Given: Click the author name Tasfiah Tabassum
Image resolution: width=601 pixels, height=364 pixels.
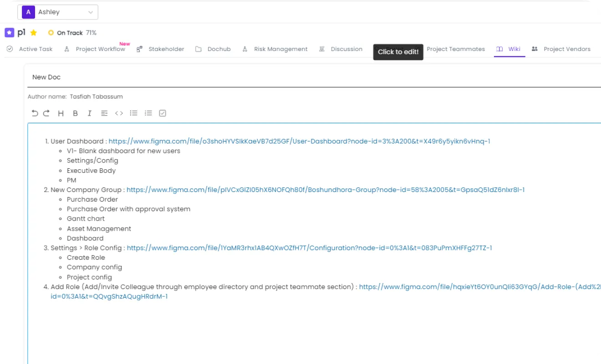Looking at the screenshot, I should (96, 96).
